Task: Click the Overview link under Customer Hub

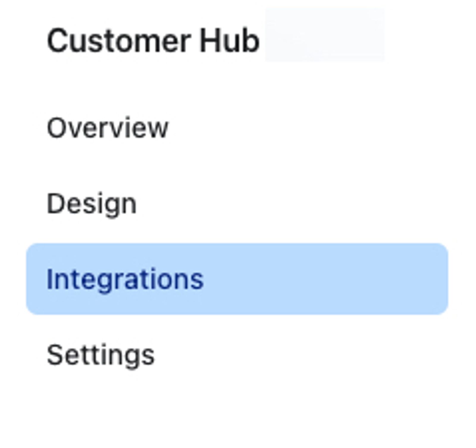Action: tap(107, 128)
